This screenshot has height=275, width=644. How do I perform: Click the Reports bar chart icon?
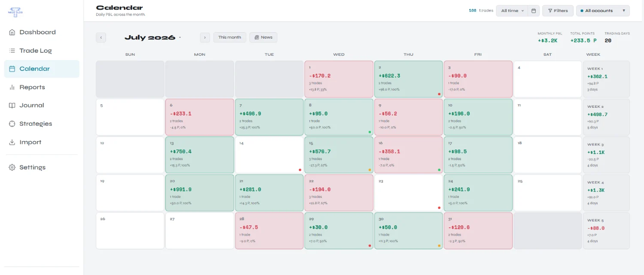click(12, 87)
